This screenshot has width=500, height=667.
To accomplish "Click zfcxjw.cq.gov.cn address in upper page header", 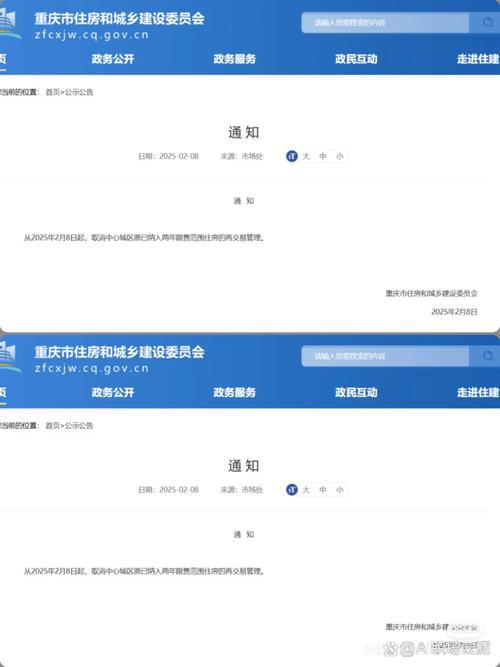I will 91,34.
